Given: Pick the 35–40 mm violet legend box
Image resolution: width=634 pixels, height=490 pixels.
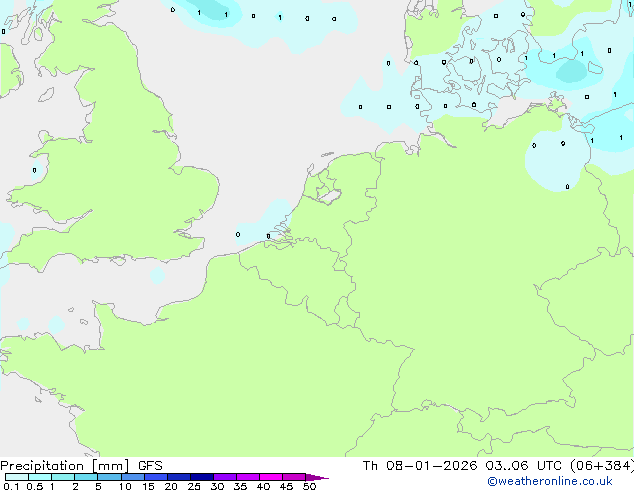Looking at the screenshot, I should click(x=248, y=477).
